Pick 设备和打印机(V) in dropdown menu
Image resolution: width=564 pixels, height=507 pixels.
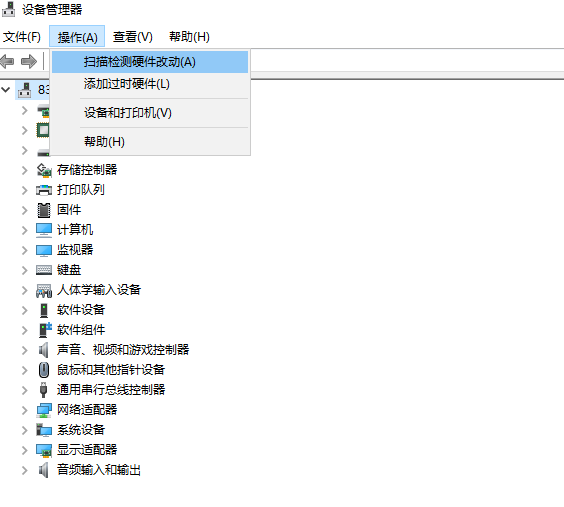pos(150,113)
